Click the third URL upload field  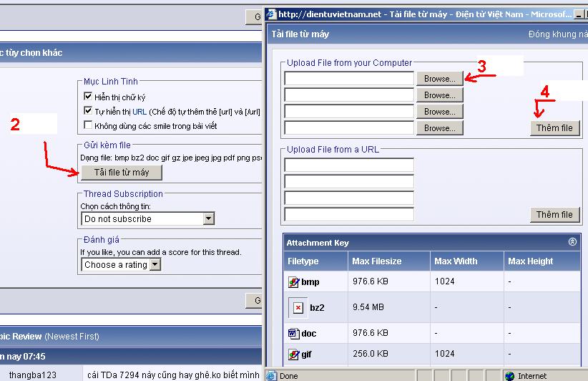point(349,198)
